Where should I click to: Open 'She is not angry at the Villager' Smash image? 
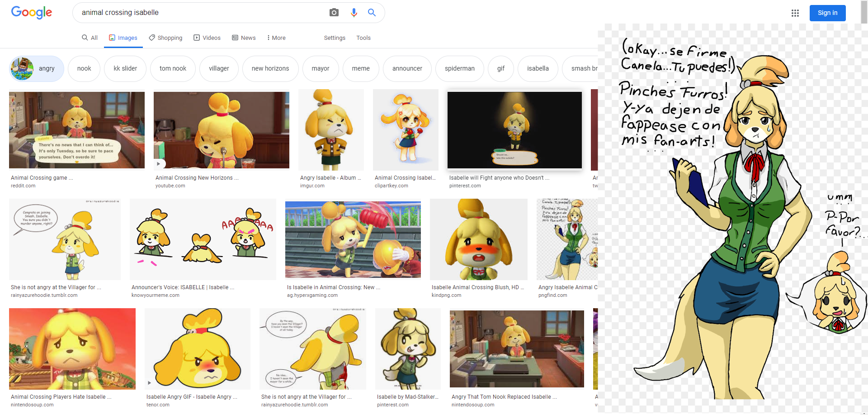65,239
